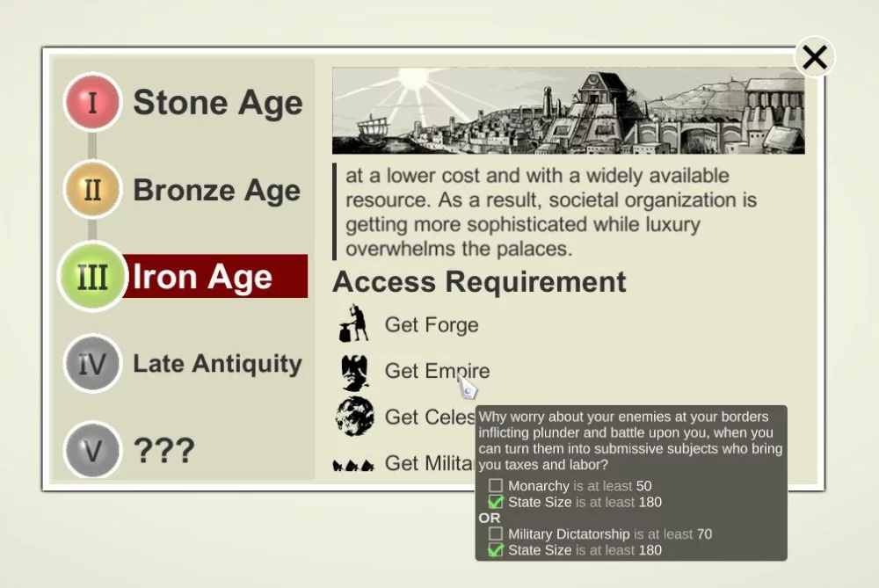This screenshot has width=879, height=588.
Task: Select the Stone Age tab label
Action: click(x=217, y=102)
